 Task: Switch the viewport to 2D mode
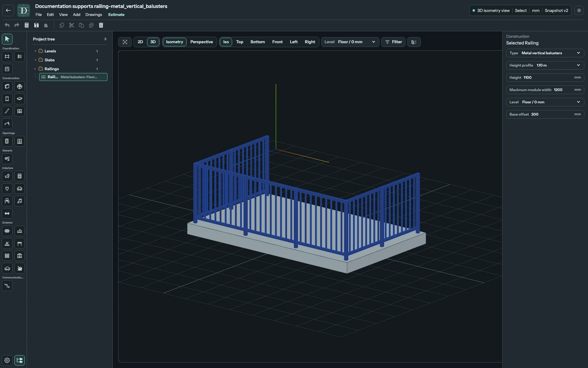pos(140,42)
